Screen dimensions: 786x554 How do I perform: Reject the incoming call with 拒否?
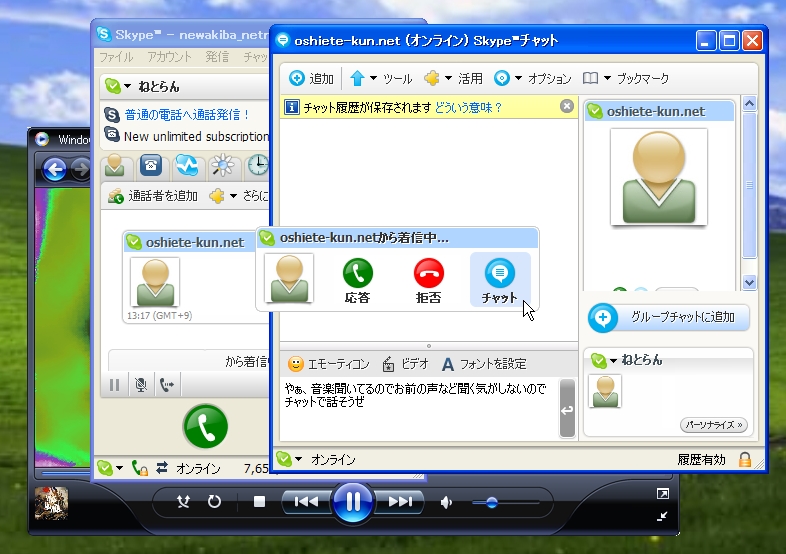point(429,281)
